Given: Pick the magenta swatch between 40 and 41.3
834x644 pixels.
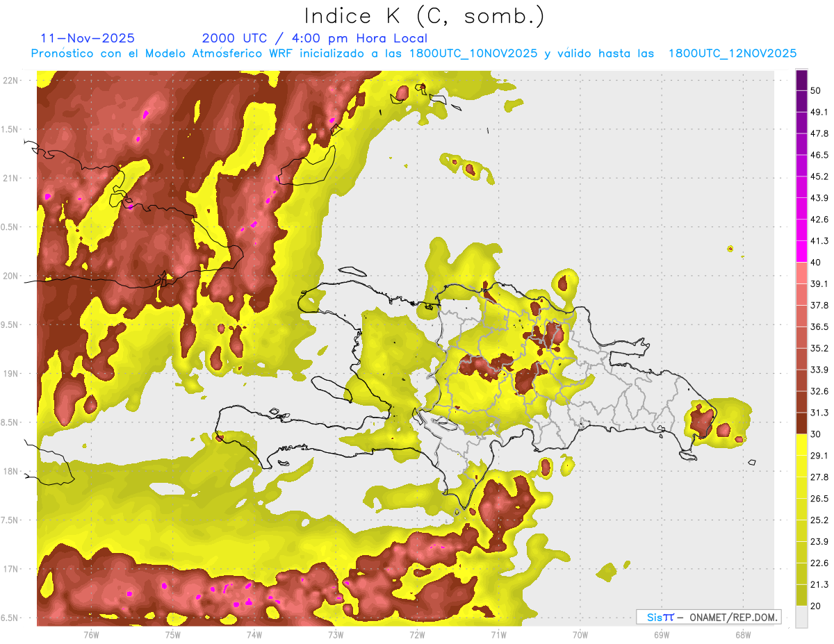Looking at the screenshot, I should pos(801,251).
